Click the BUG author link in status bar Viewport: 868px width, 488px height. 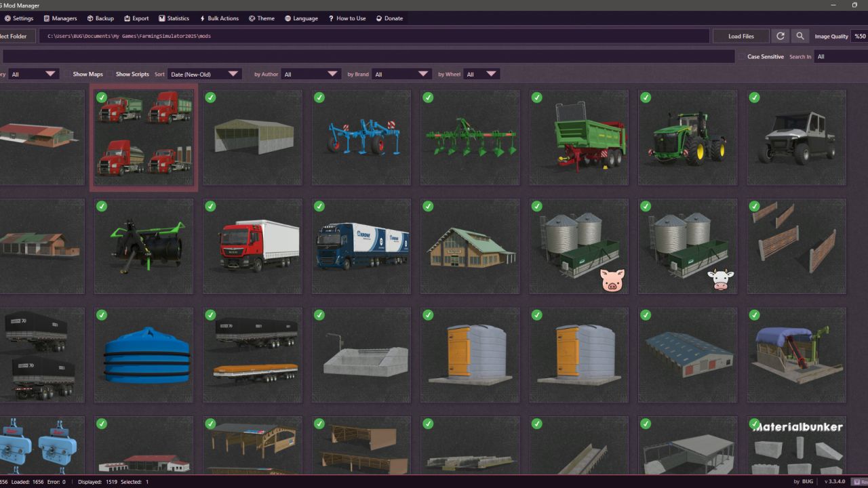coord(807,481)
